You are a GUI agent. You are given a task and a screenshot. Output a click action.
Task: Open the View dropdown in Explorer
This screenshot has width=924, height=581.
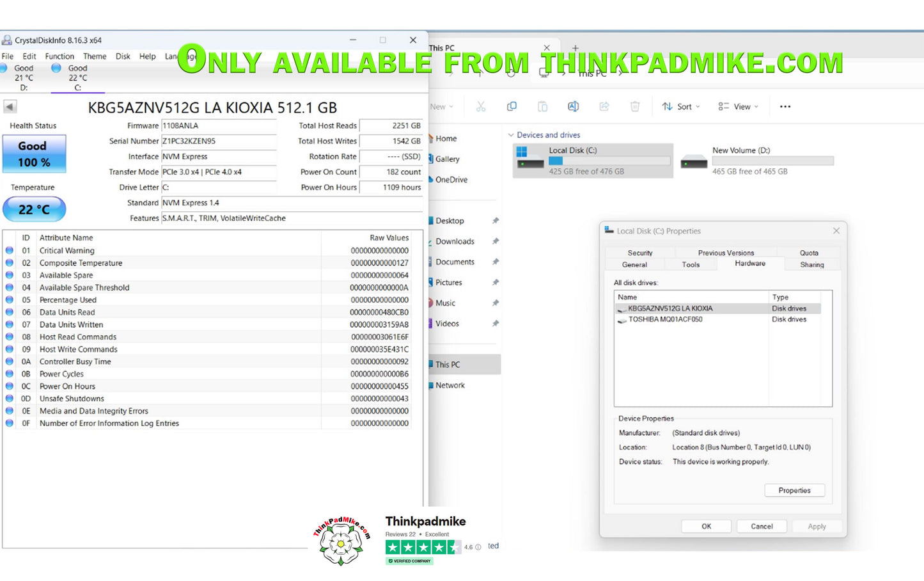point(738,106)
